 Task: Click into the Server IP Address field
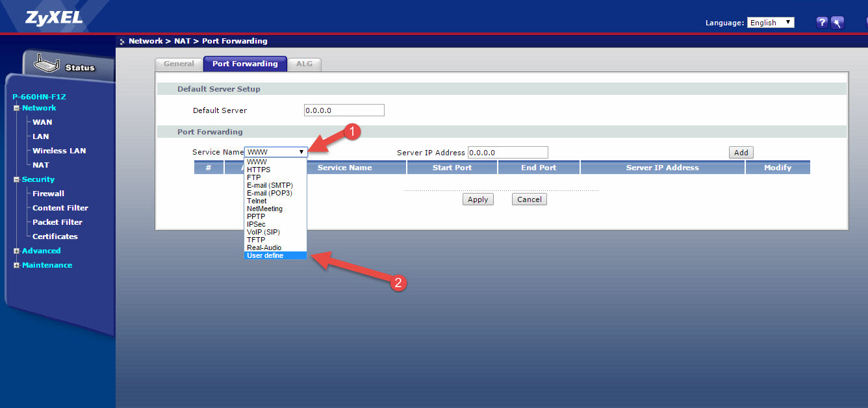pos(508,153)
